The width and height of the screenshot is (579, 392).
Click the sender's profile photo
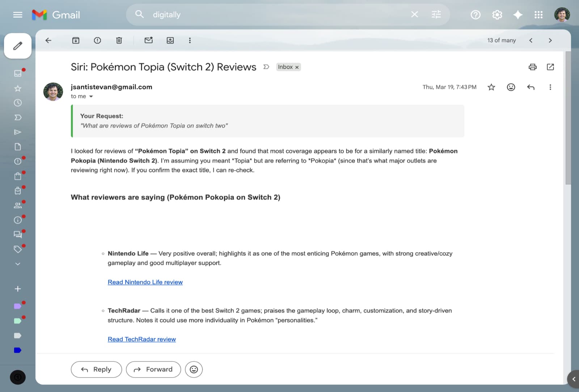coord(53,92)
